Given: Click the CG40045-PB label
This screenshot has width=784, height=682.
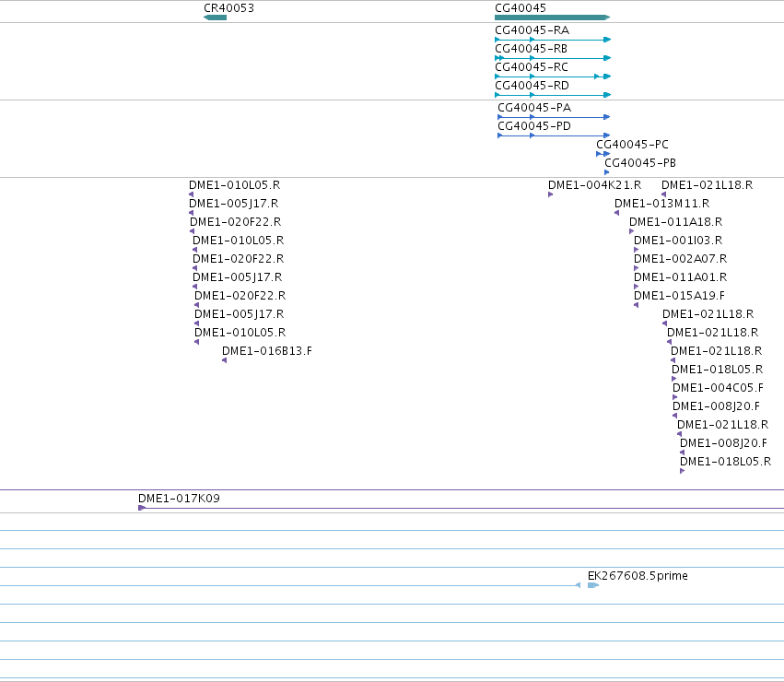Looking at the screenshot, I should [x=640, y=163].
